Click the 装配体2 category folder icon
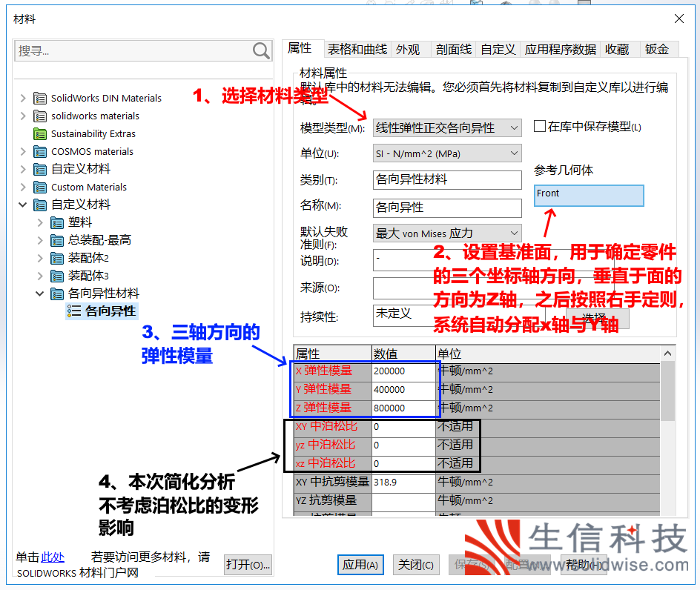700x590 pixels. tap(57, 259)
